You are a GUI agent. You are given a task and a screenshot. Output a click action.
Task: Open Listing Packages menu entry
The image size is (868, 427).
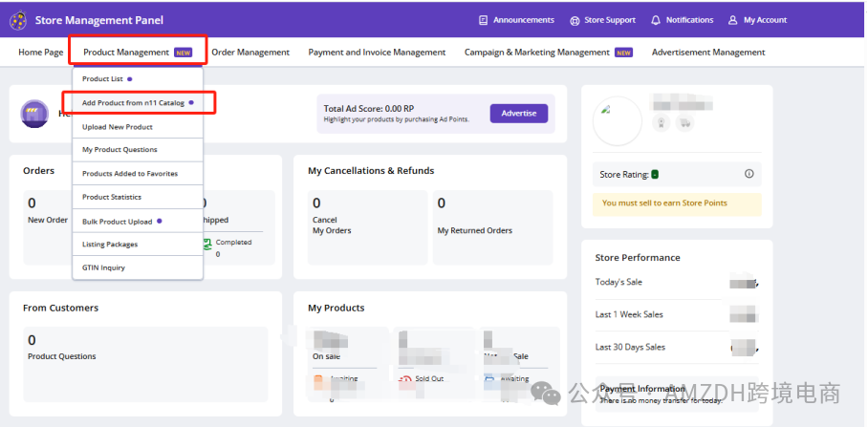[x=138, y=245]
